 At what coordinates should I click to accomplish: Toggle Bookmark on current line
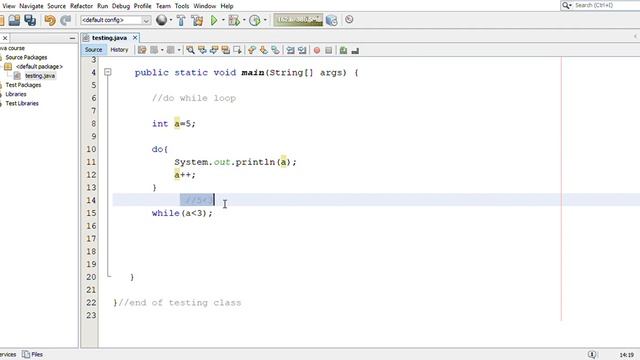[x=276, y=50]
